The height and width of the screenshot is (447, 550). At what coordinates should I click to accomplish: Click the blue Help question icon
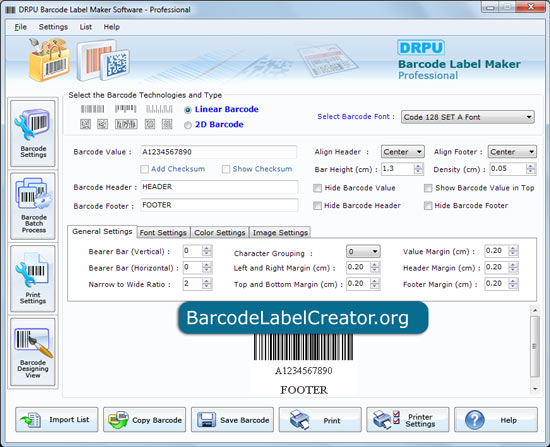coord(475,420)
